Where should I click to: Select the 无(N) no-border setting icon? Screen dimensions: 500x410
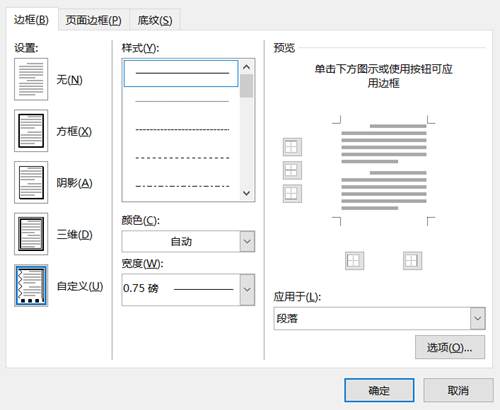coord(31,79)
